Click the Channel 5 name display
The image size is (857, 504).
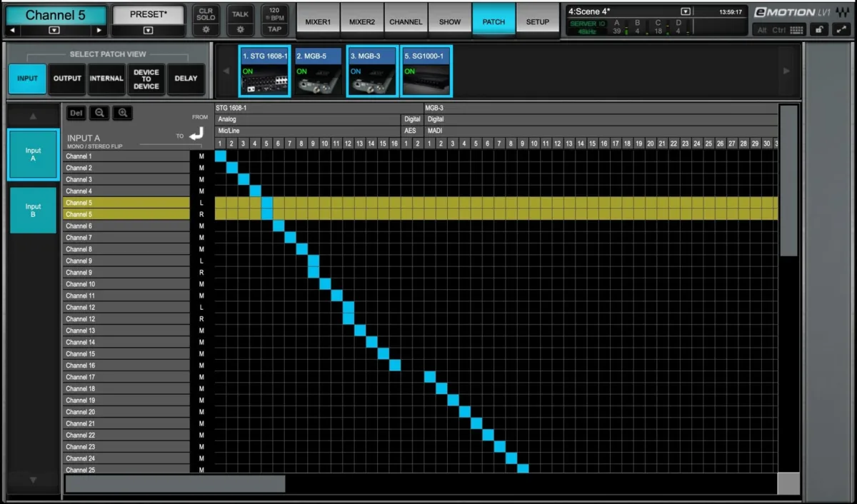56,15
